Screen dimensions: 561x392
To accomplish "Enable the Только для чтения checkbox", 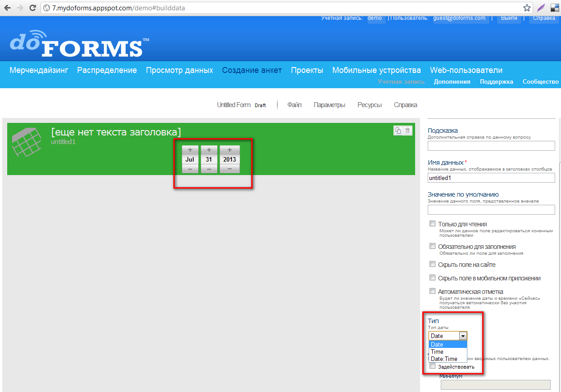I will pyautogui.click(x=432, y=224).
